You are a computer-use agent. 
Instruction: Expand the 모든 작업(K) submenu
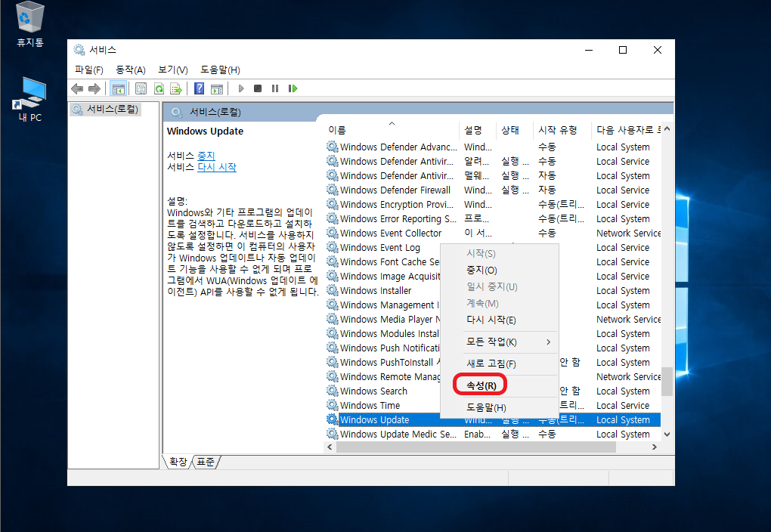(x=499, y=342)
